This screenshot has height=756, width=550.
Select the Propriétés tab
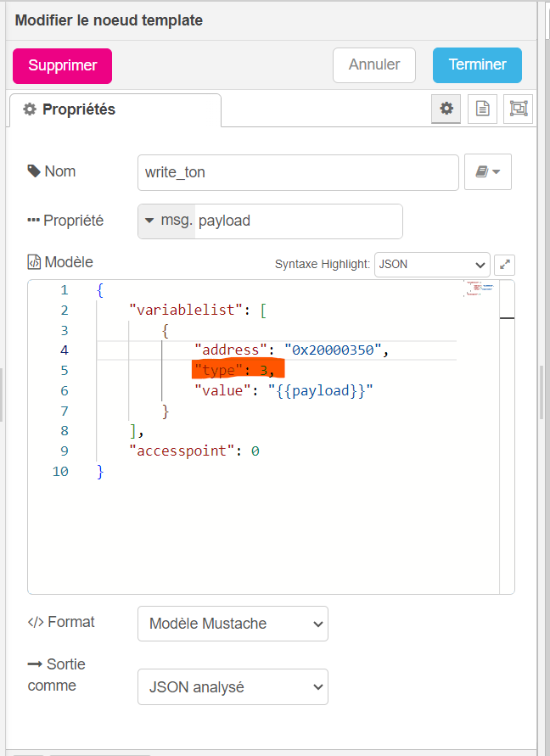pos(115,109)
